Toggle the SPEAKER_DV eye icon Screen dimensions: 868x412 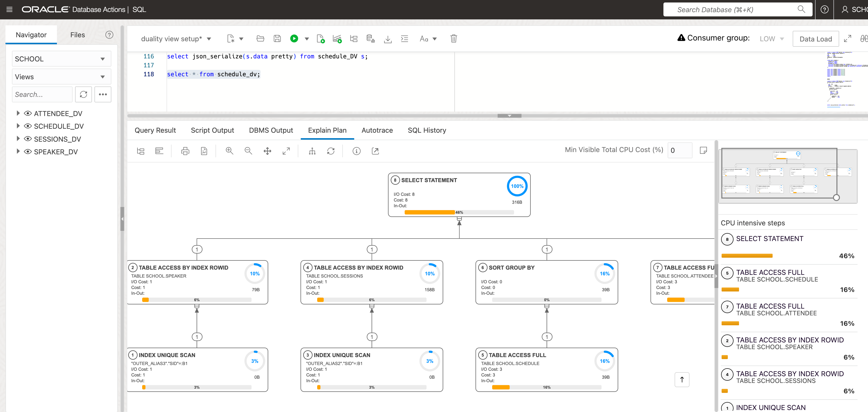pos(28,152)
